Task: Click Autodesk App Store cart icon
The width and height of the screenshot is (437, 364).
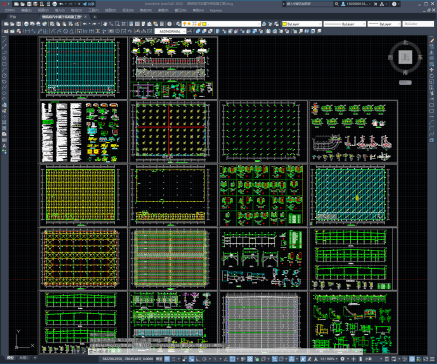Action: coord(376,4)
